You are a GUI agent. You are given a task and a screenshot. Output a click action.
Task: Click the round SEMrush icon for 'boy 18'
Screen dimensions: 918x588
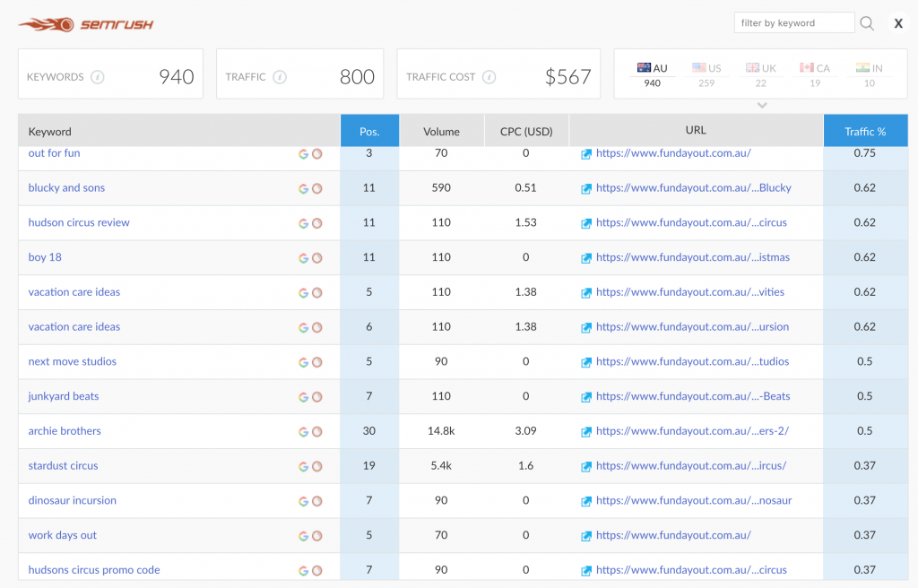pyautogui.click(x=316, y=257)
